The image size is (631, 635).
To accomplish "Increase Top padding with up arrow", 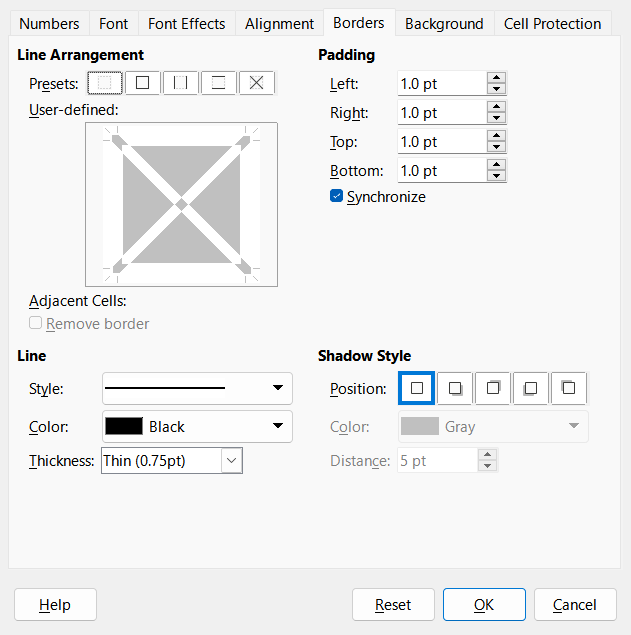I will tap(497, 136).
